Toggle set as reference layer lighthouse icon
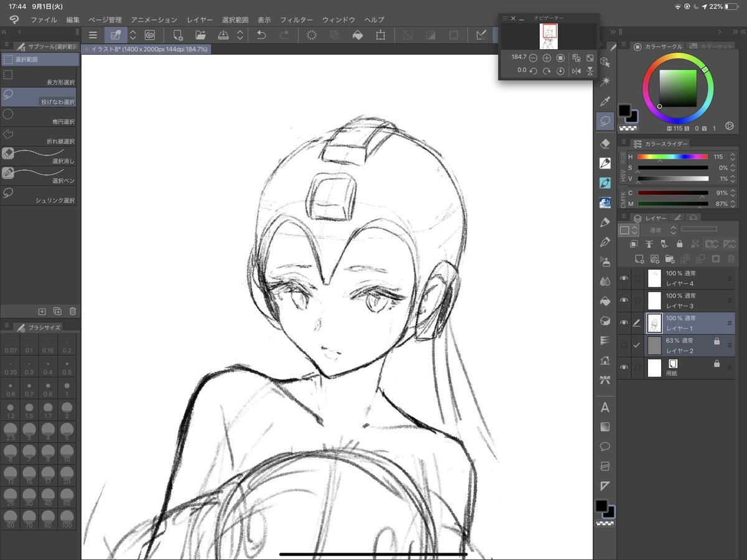Image resolution: width=747 pixels, height=560 pixels. point(649,244)
